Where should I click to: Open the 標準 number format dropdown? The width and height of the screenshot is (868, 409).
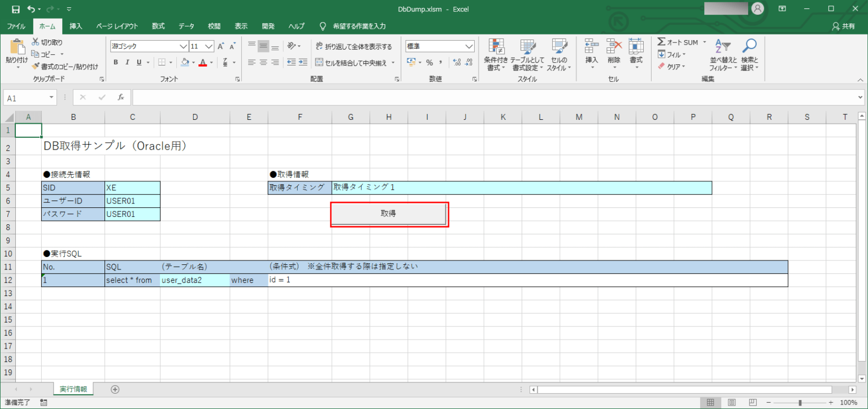pyautogui.click(x=470, y=46)
